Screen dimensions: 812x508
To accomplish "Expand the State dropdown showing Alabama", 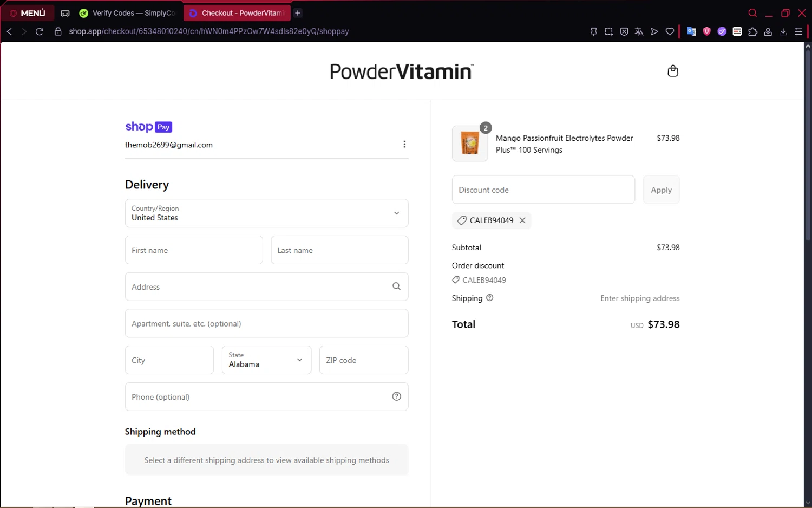I will pyautogui.click(x=266, y=360).
